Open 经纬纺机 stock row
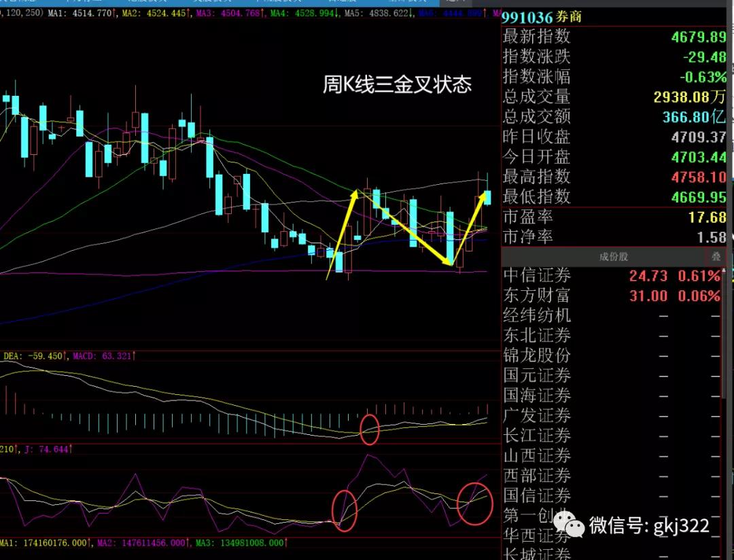 click(537, 315)
